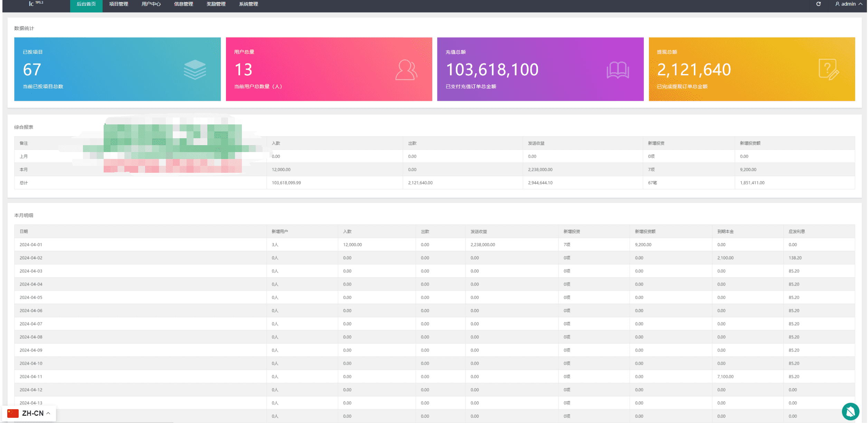Select the 后台首页 tab
The image size is (868, 423).
pos(86,4)
